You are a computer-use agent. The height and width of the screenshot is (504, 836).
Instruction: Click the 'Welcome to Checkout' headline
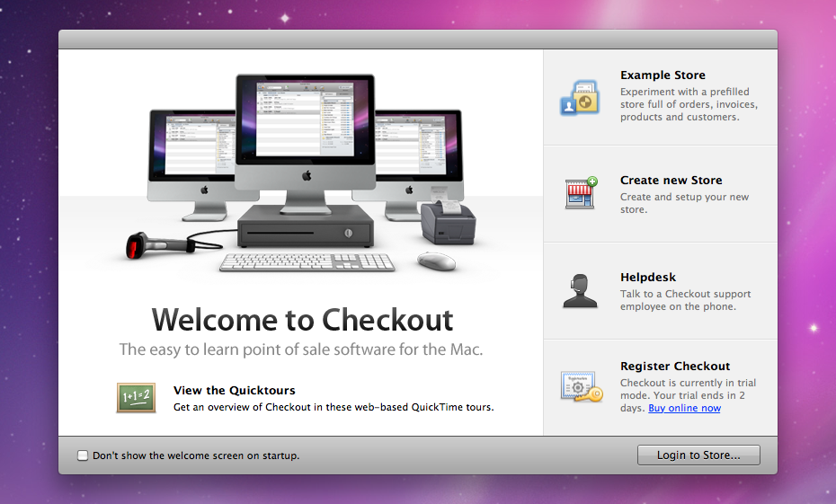pos(302,320)
